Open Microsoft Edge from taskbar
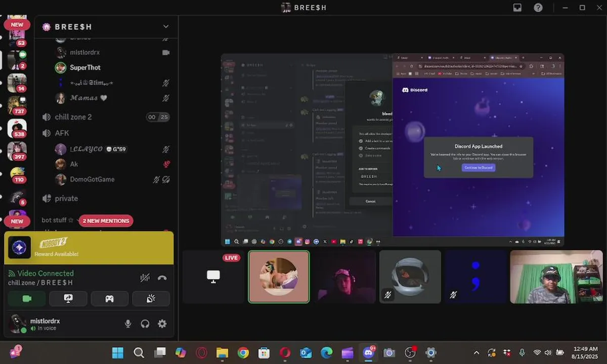The width and height of the screenshot is (607, 364). coord(327,353)
